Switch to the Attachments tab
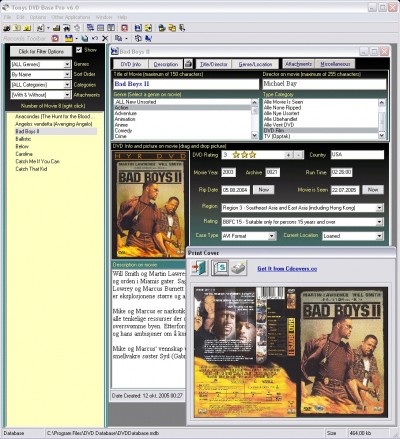Image resolution: width=400 pixels, height=439 pixels. pyautogui.click(x=299, y=64)
